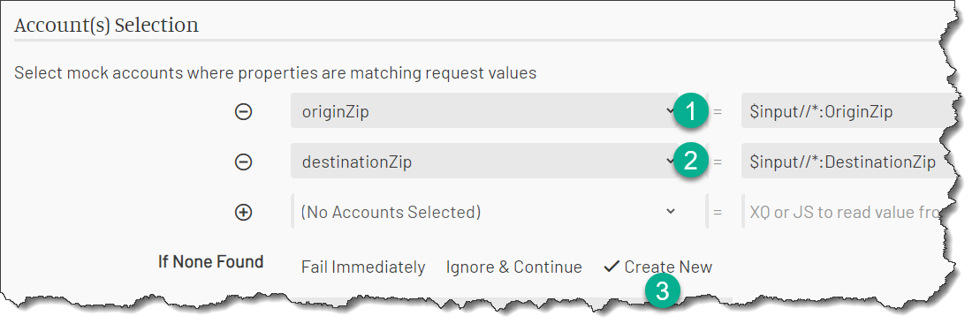The width and height of the screenshot is (980, 331).
Task: Remove the destinationZip condition with minus icon
Action: [243, 162]
